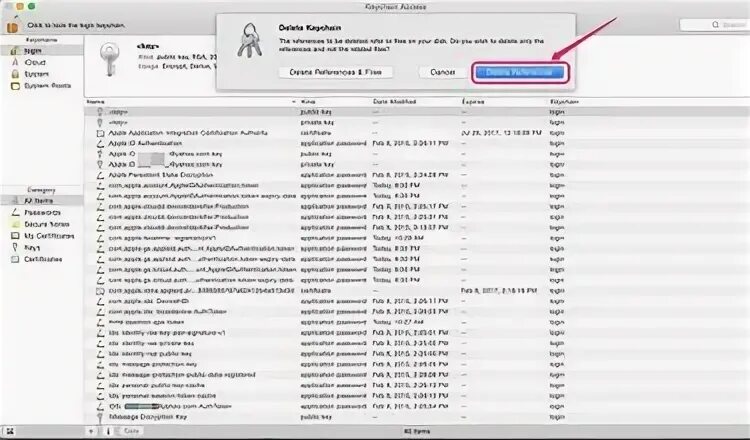Select the Apple Persistent State Encryption row
This screenshot has height=440, width=750.
(x=417, y=175)
